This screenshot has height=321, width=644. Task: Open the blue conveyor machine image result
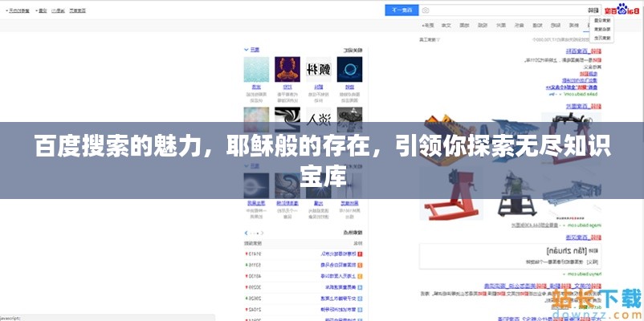pyautogui.click(x=573, y=193)
